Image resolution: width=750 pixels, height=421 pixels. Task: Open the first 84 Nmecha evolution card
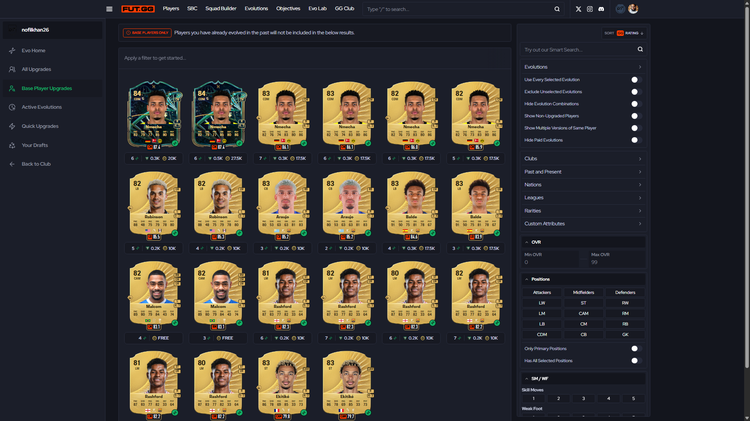pyautogui.click(x=154, y=114)
